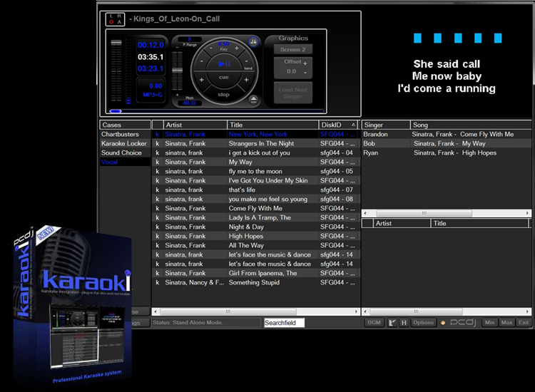The width and height of the screenshot is (535, 392).
Task: Select the song i get a kick out of you
Action: pyautogui.click(x=256, y=153)
